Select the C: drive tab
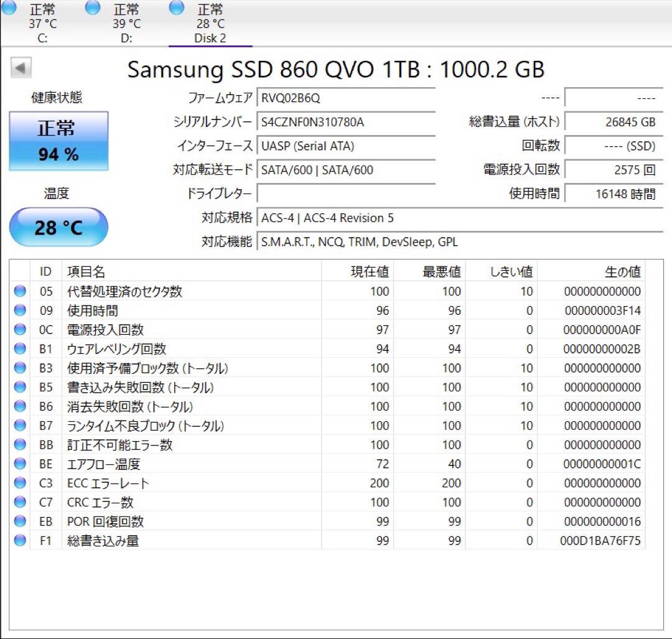The width and height of the screenshot is (672, 639). pos(42,23)
